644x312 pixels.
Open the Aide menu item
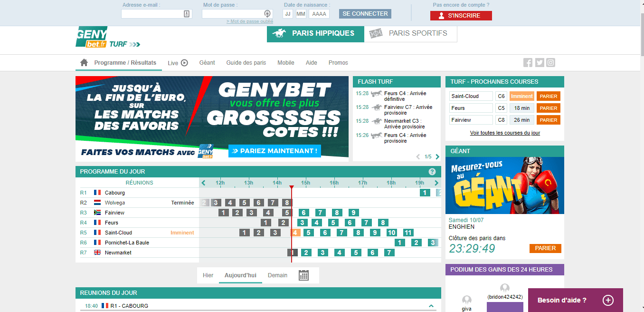[x=312, y=63]
